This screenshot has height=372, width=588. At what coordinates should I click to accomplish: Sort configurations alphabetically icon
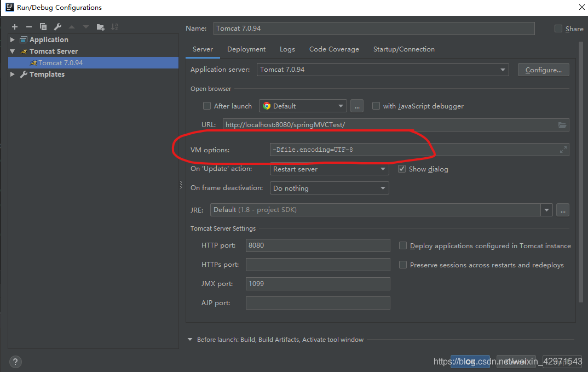pyautogui.click(x=115, y=27)
